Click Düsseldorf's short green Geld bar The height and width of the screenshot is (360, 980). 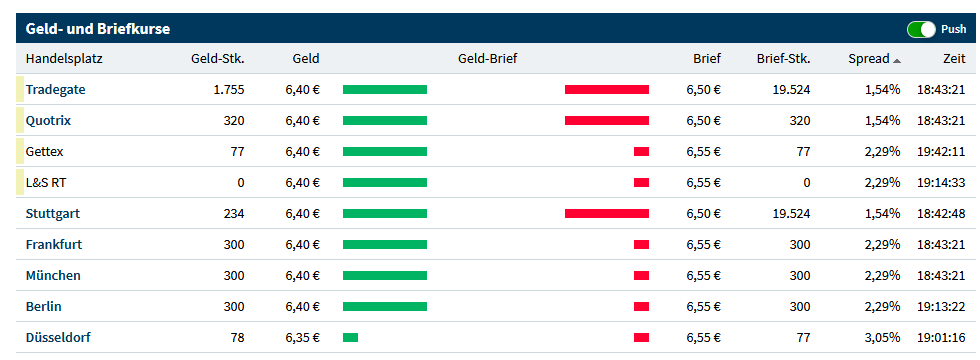(351, 338)
